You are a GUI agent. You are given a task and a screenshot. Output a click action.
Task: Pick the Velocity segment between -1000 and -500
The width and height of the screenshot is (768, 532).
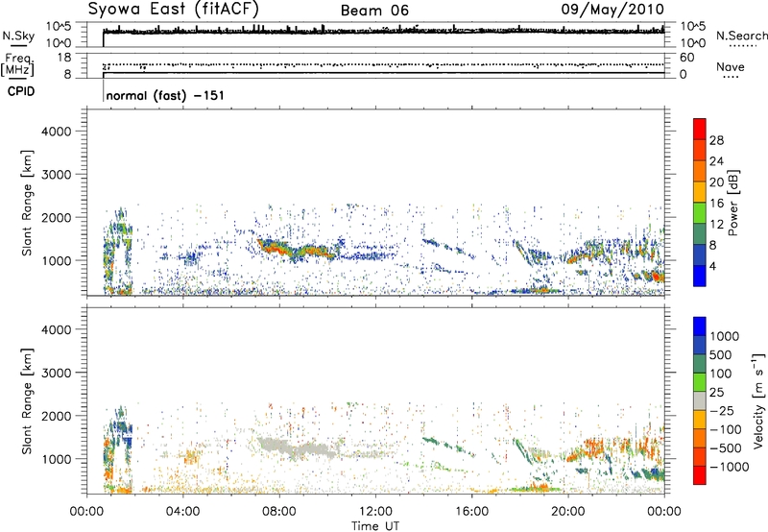coord(700,457)
